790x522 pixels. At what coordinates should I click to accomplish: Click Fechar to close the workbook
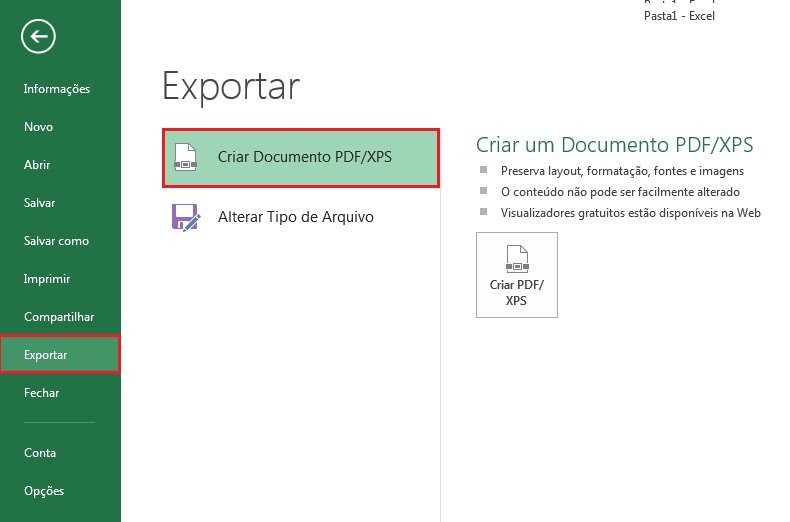(x=41, y=393)
